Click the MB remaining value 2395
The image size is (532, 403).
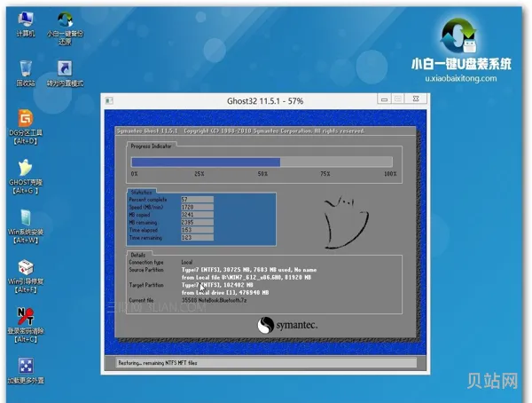coord(197,222)
